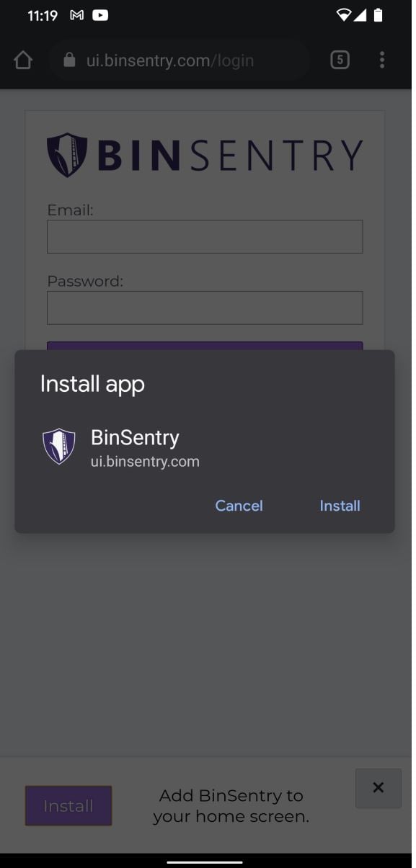The image size is (416, 868).
Task: Install the BinSentry app from the dialog
Action: [340, 505]
